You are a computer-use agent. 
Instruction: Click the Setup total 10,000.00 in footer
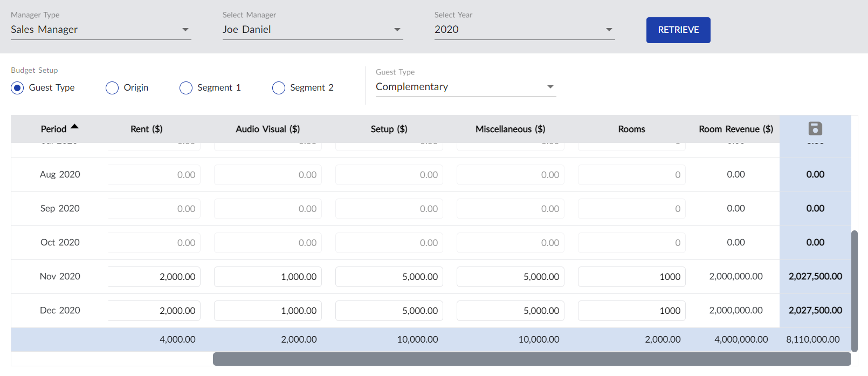(x=418, y=339)
